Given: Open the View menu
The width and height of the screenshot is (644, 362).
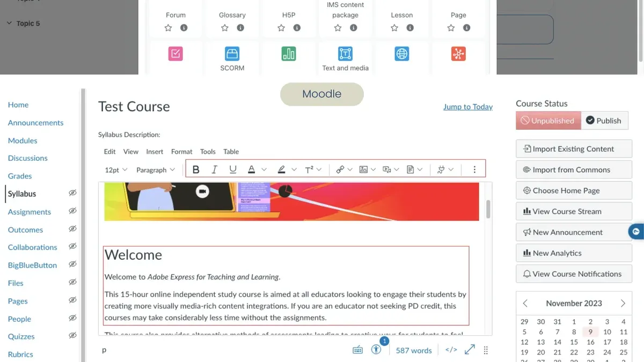Looking at the screenshot, I should [x=131, y=152].
